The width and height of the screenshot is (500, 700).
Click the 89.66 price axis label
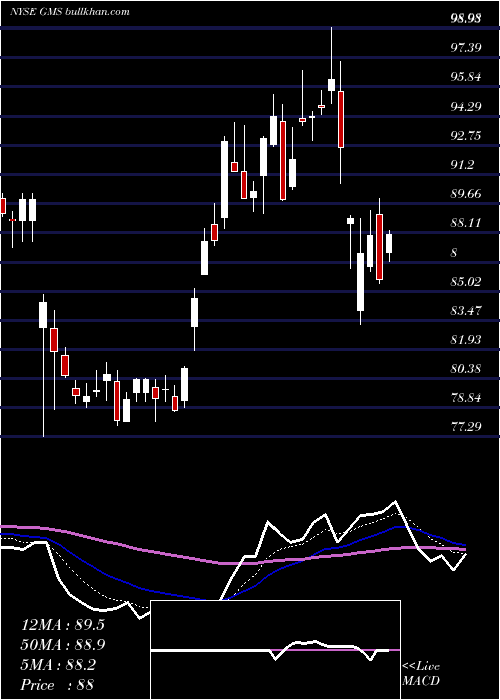click(x=466, y=195)
